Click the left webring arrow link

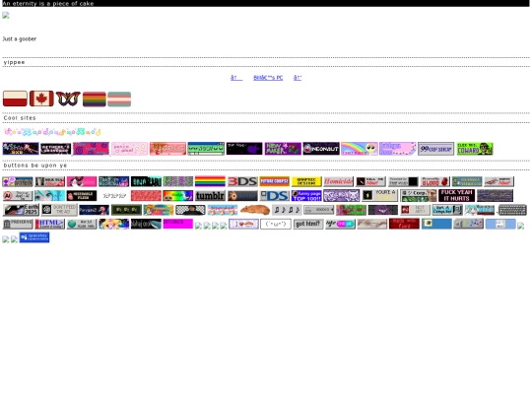pyautogui.click(x=236, y=78)
